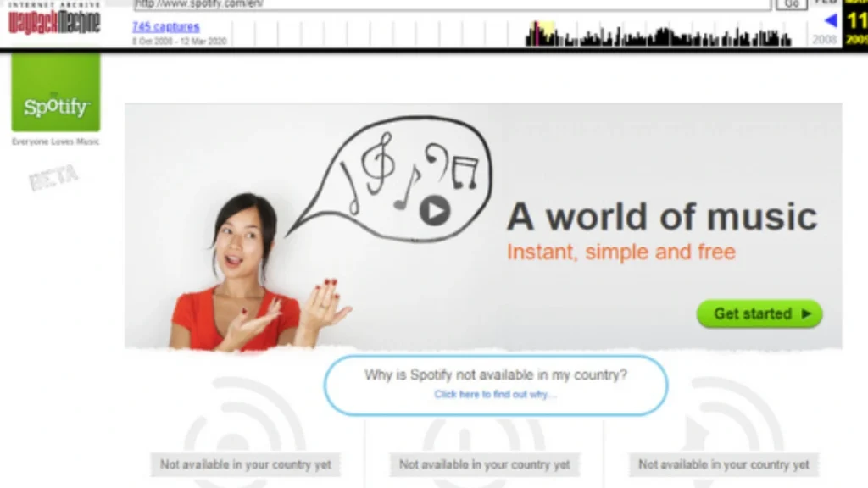Click the Wayback Machine logo
The height and width of the screenshot is (488, 868).
tap(53, 21)
